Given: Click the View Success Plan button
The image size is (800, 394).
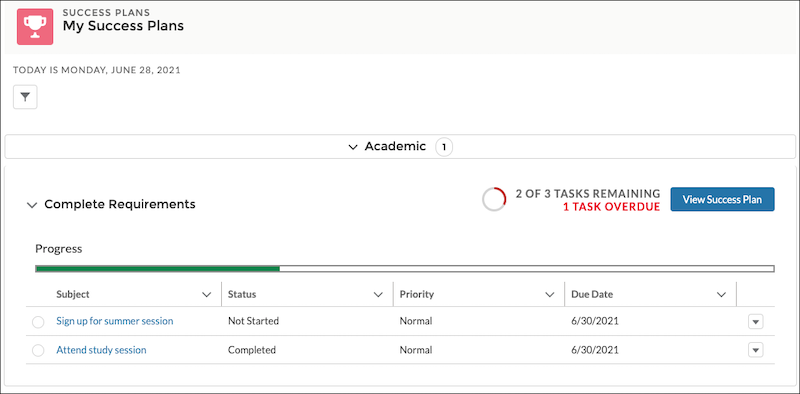Looking at the screenshot, I should tap(722, 199).
